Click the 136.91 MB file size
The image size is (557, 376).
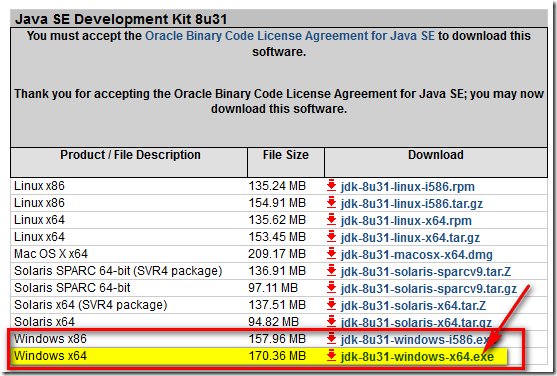(277, 271)
